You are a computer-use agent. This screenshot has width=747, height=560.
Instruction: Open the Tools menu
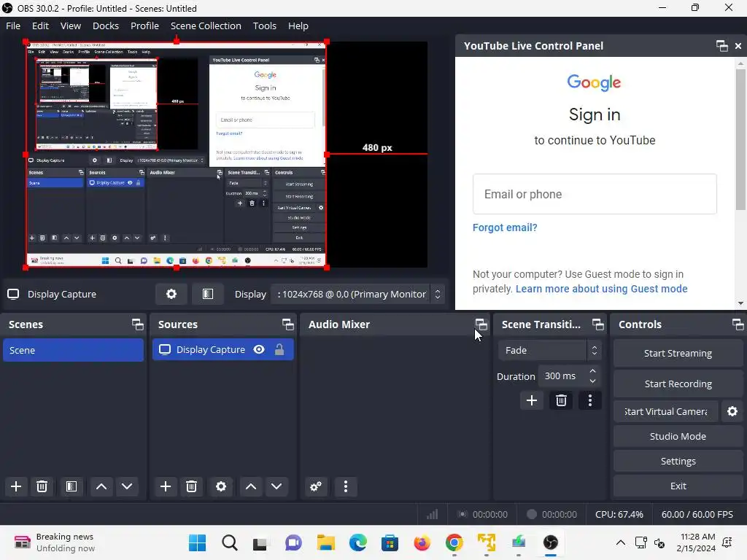[x=264, y=26]
